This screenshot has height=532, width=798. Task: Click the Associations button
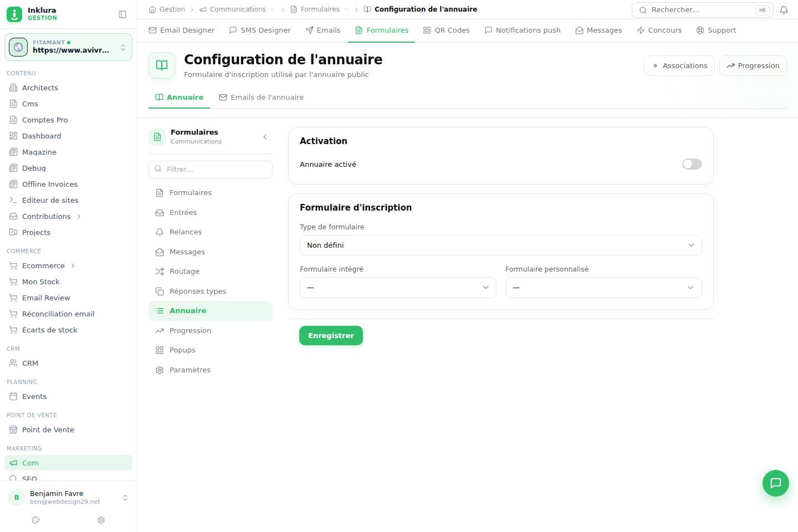(679, 66)
